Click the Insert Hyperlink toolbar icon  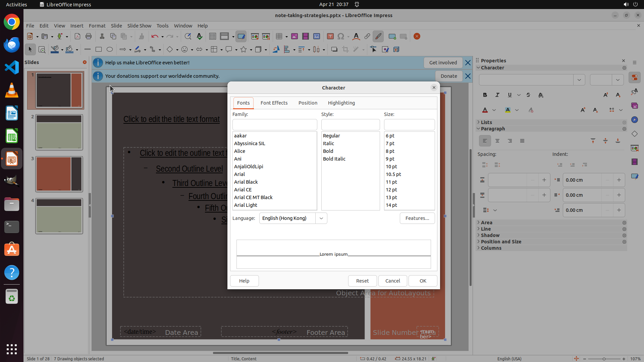click(367, 37)
